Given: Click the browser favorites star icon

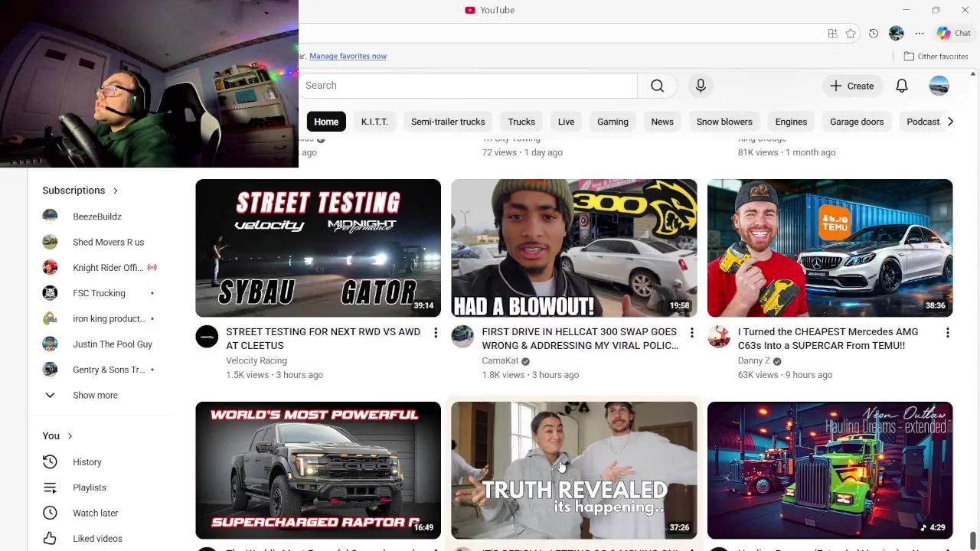Looking at the screenshot, I should point(851,34).
